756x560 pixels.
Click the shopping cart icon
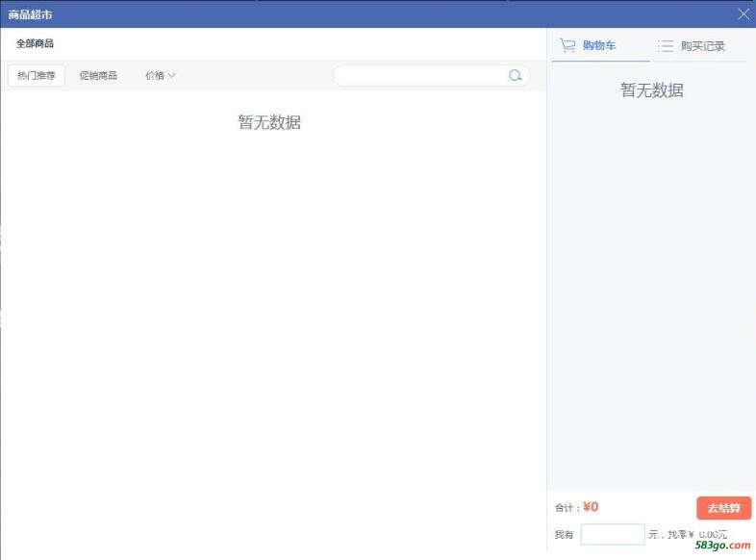(567, 45)
